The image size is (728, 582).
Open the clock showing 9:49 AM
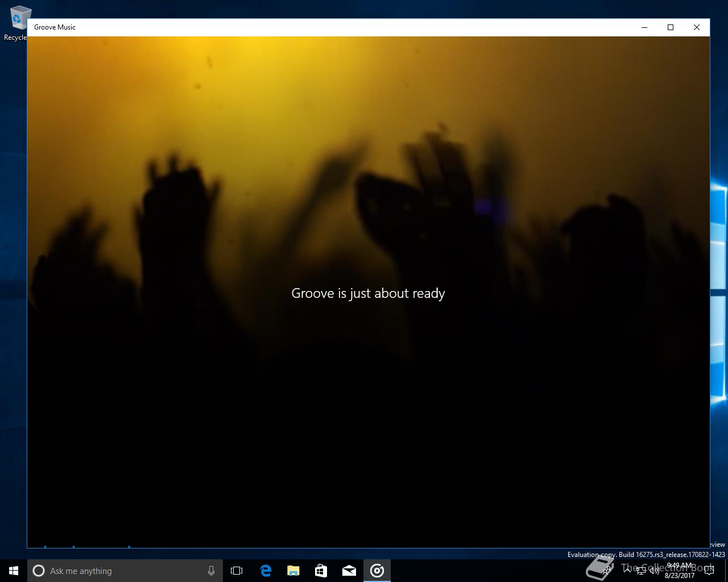point(680,571)
